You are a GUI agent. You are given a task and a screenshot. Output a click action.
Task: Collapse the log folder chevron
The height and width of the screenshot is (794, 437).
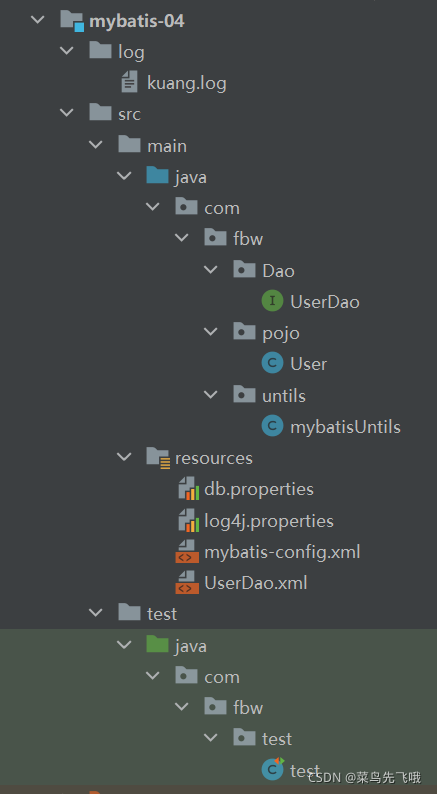(66, 51)
